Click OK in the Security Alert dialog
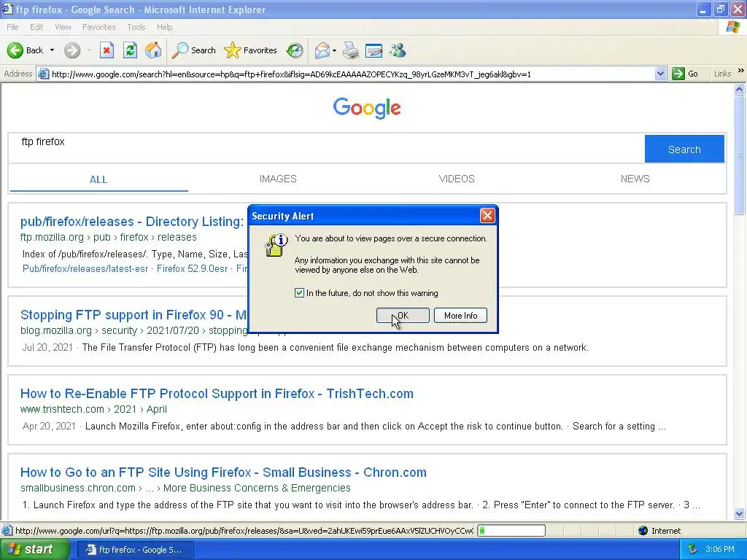 (403, 315)
